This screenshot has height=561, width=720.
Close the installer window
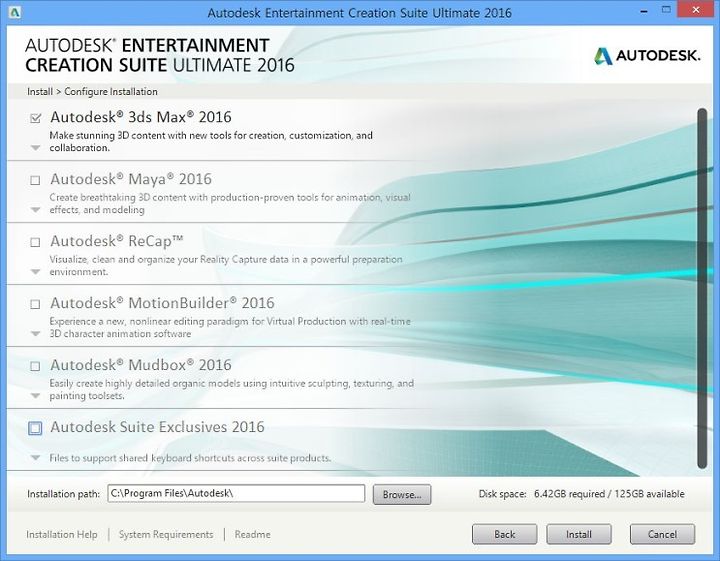696,10
